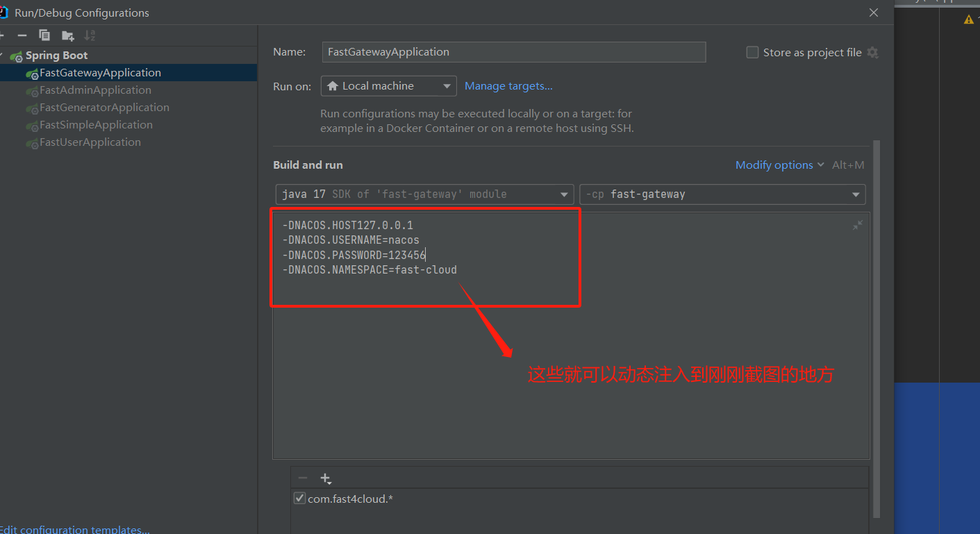Open Modify options menu
The image size is (980, 534).
tap(779, 165)
